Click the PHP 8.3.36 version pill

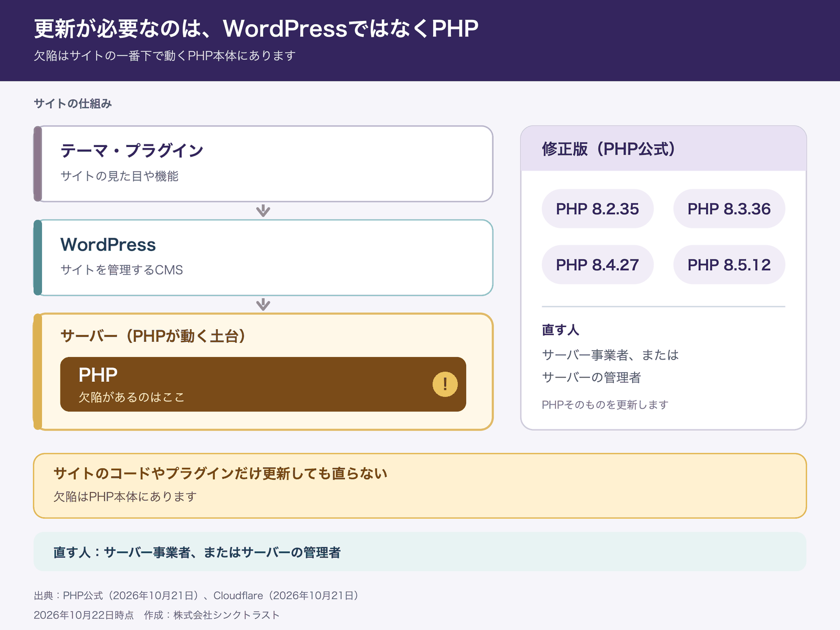click(x=729, y=209)
